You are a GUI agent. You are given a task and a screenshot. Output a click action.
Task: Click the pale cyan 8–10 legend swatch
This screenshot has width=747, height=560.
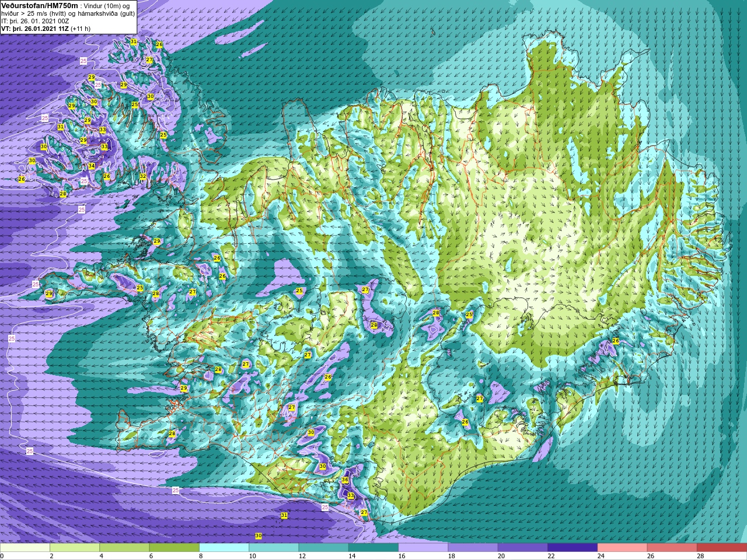click(224, 548)
